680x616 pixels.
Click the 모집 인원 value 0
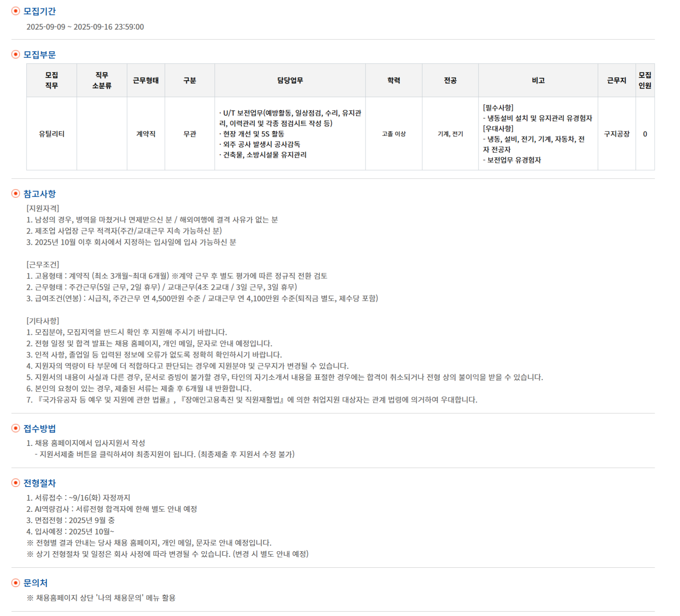pyautogui.click(x=645, y=134)
